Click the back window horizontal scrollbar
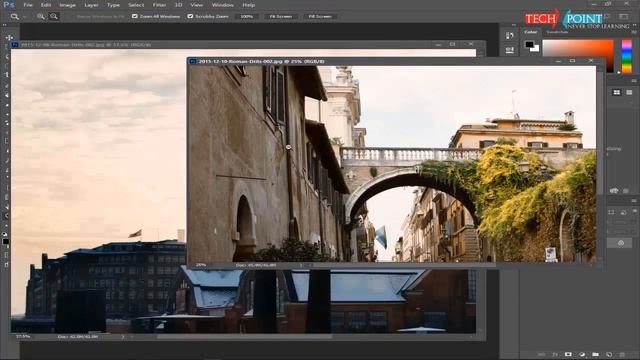Viewport: 640px width, 360px height. coord(245,337)
